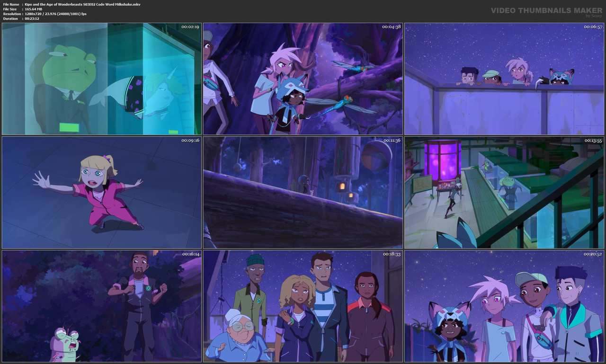Select the frog thumbnail at 00:02:19
Viewport: 606px width, 364px height.
coord(102,79)
